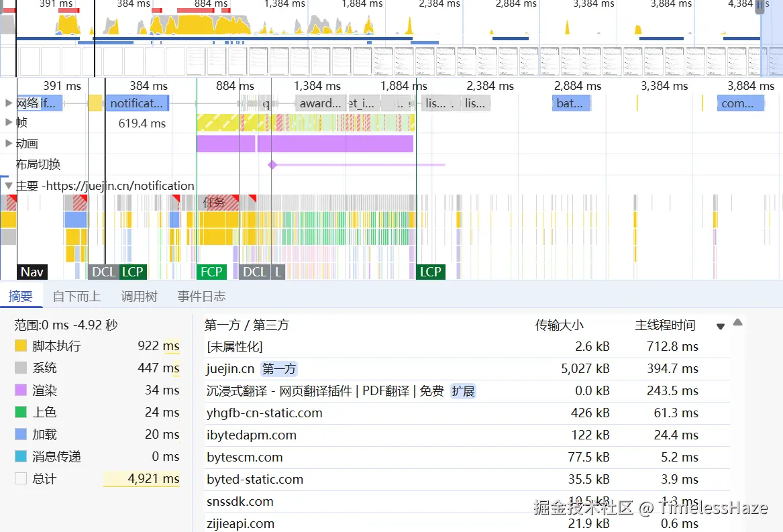Click the 范围:0 ms -4.92 秒 label
Image resolution: width=783 pixels, height=532 pixels.
(x=66, y=325)
